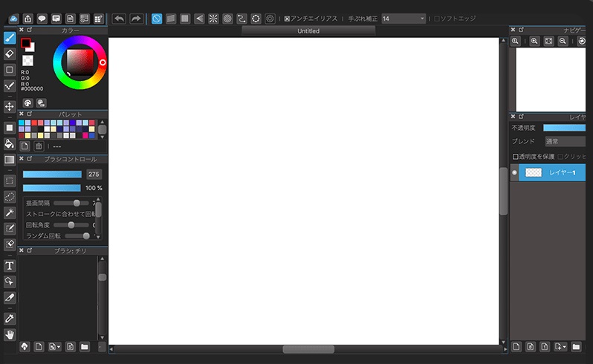This screenshot has width=593, height=364.
Task: Click the Untitled document tab
Action: 308,31
